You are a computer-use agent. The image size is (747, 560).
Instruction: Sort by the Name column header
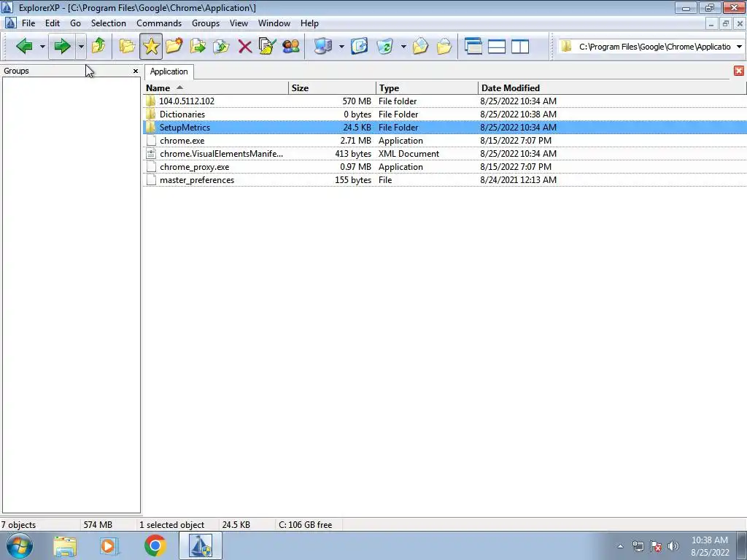[x=216, y=88]
